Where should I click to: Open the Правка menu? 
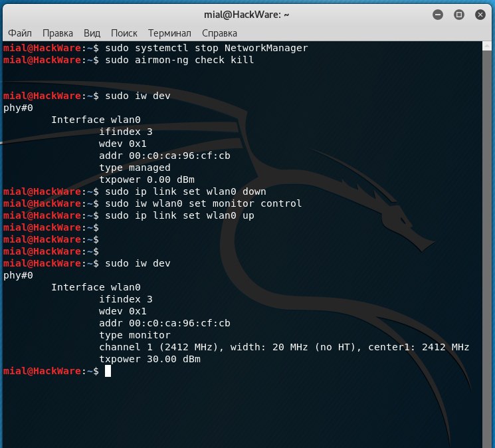pos(57,33)
